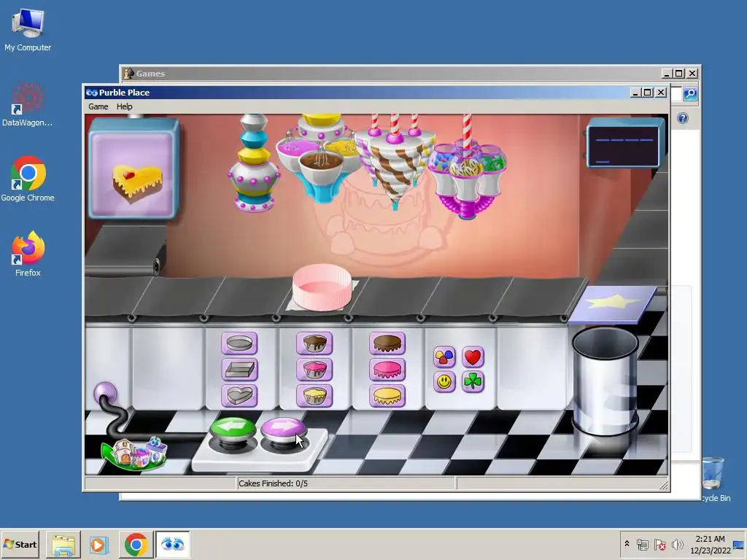Click the taskbar clock showing 2:21 AM
This screenshot has height=560, width=747.
pos(711,544)
